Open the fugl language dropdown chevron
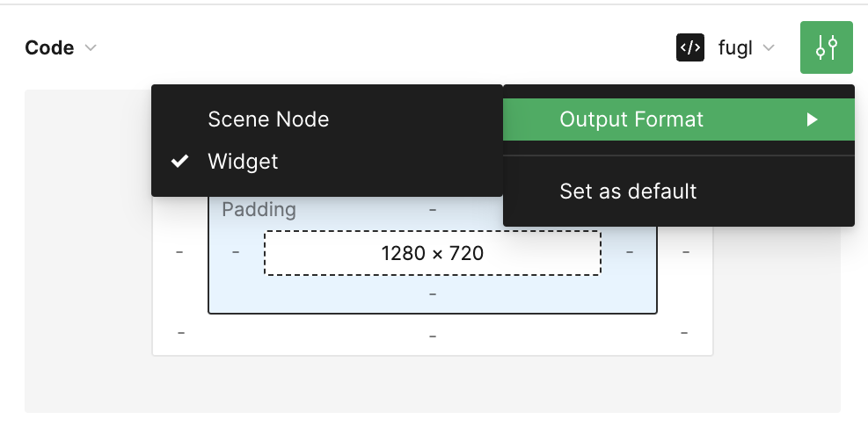Image resolution: width=868 pixels, height=427 pixels. 769,48
